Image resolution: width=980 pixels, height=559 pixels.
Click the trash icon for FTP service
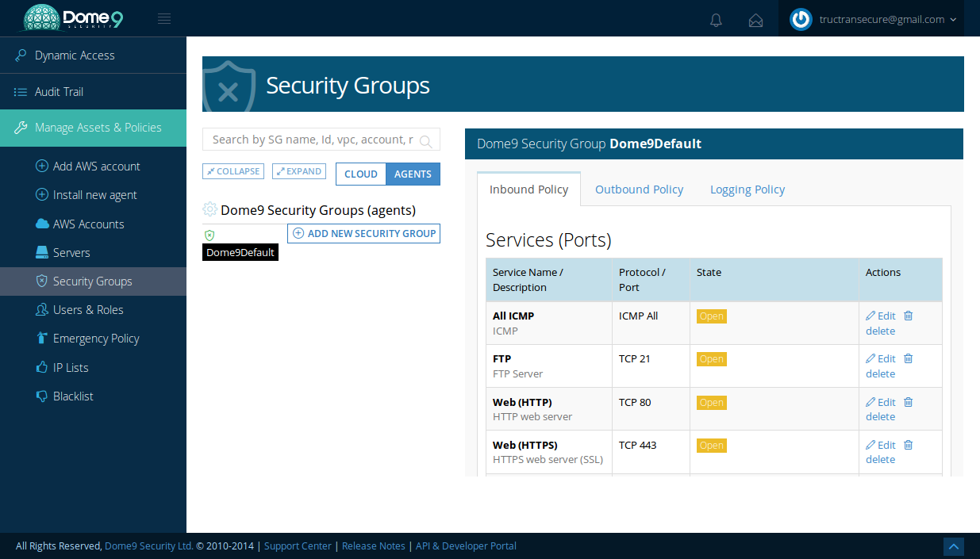909,358
